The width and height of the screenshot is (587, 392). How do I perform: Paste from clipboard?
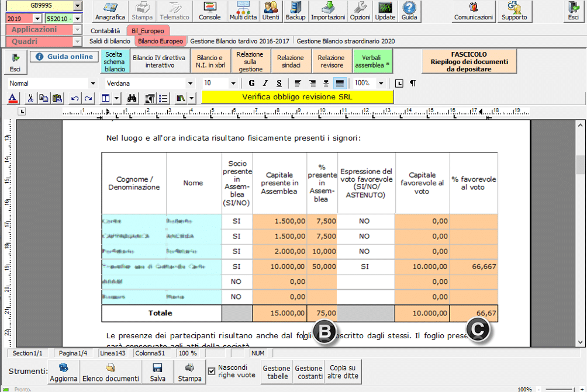click(57, 98)
